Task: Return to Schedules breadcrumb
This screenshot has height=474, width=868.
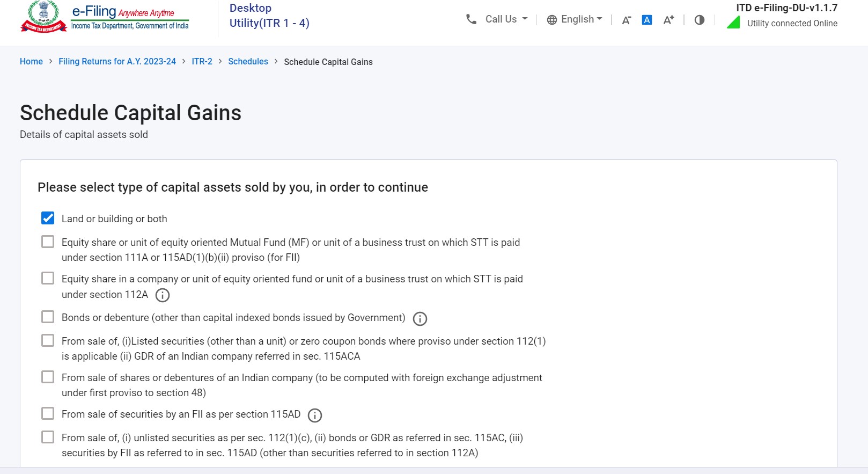Action: (x=248, y=62)
